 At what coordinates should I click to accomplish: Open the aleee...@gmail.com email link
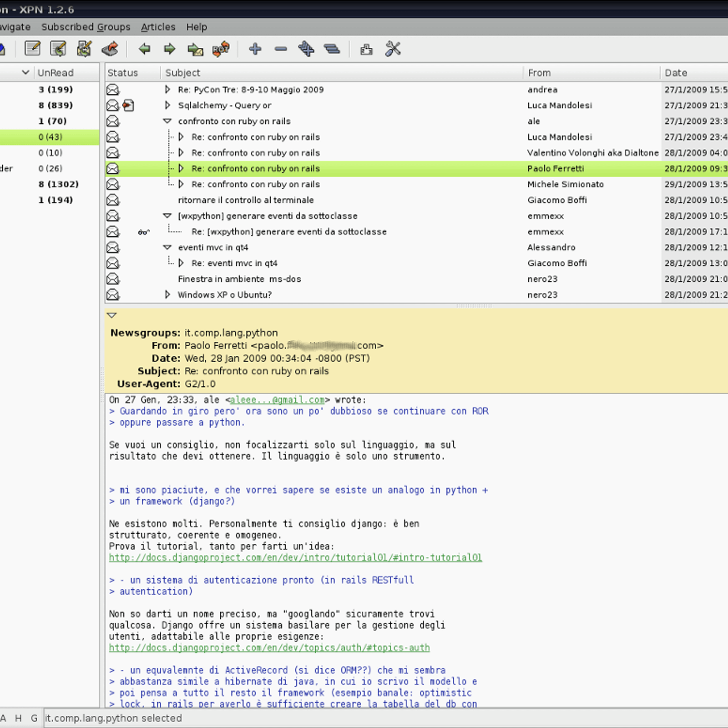[x=278, y=400]
